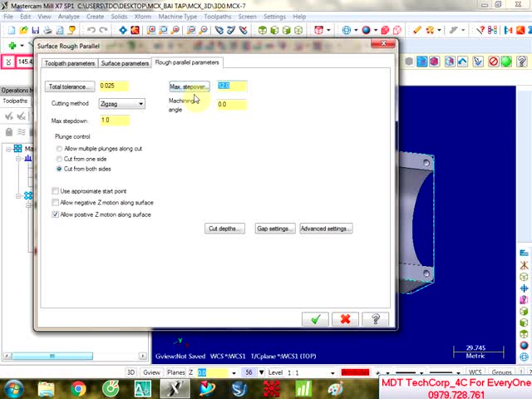Click the red Attributes color swatch

tap(355, 372)
